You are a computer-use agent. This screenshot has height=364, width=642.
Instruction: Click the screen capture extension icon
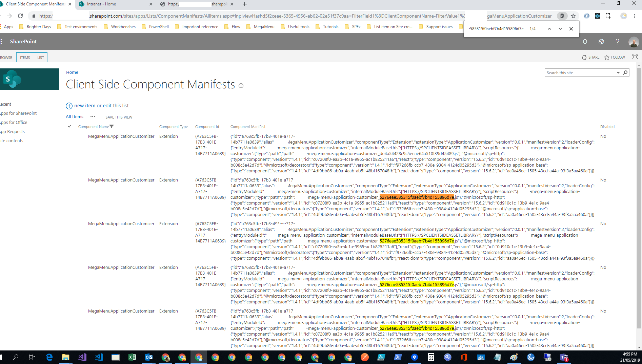click(608, 16)
